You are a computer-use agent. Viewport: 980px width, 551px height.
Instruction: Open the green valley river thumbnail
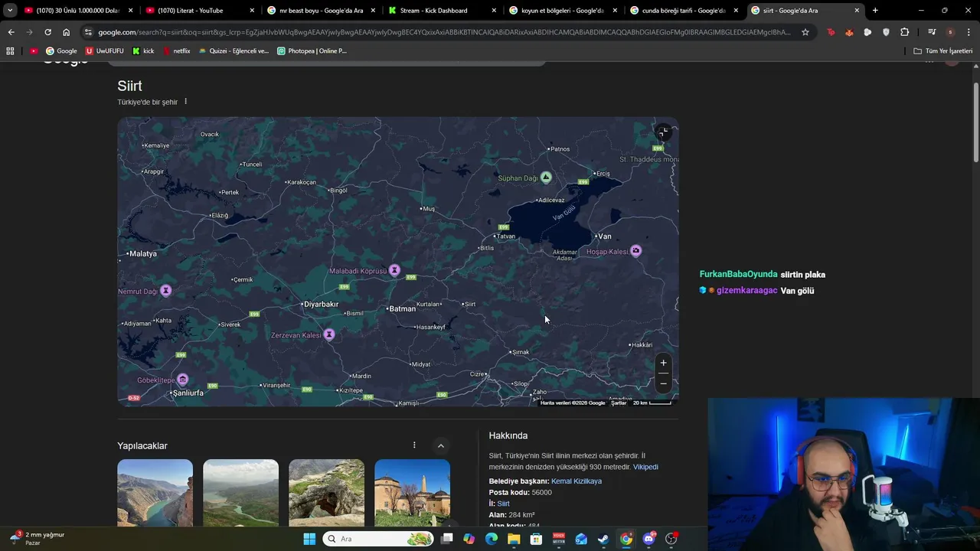pyautogui.click(x=240, y=493)
